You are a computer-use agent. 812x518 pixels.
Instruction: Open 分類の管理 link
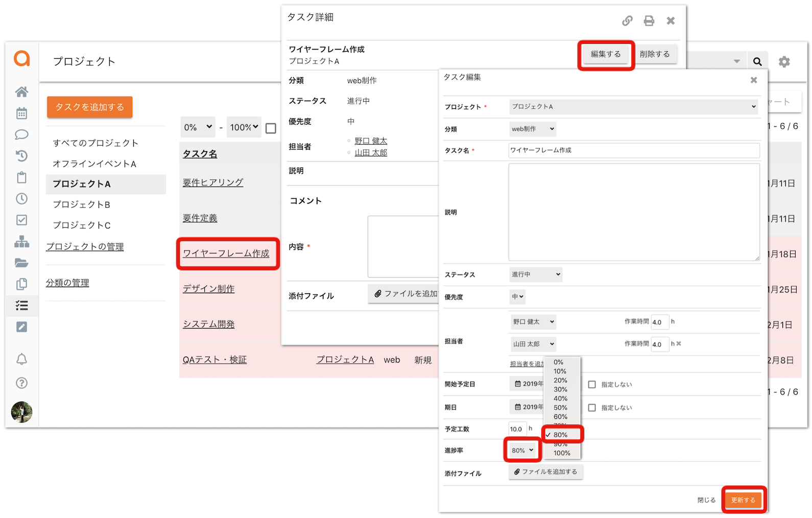pos(67,283)
